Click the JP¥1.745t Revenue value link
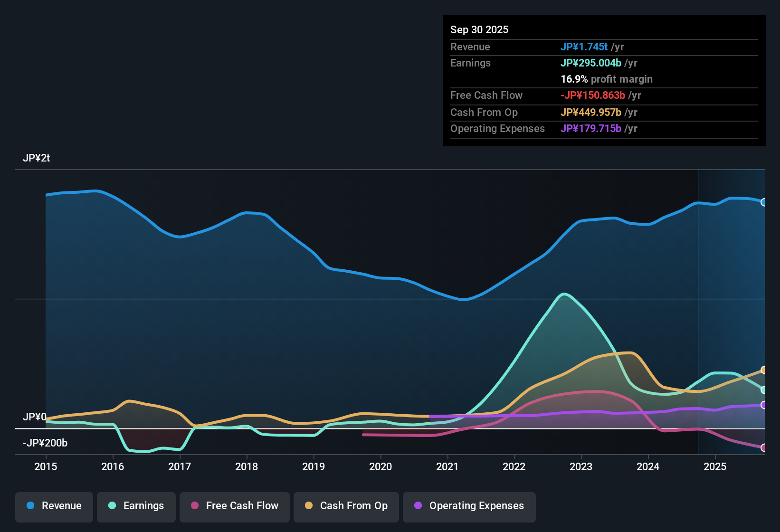The height and width of the screenshot is (532, 780). (584, 47)
